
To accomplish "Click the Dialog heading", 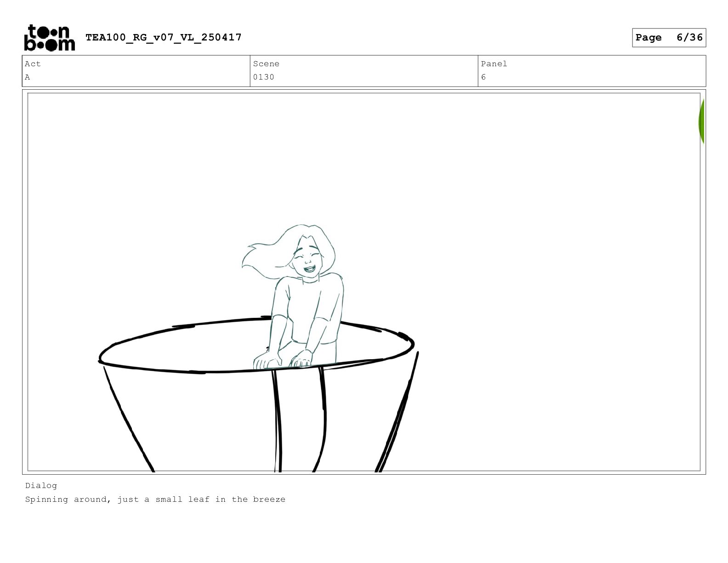I will 41,486.
